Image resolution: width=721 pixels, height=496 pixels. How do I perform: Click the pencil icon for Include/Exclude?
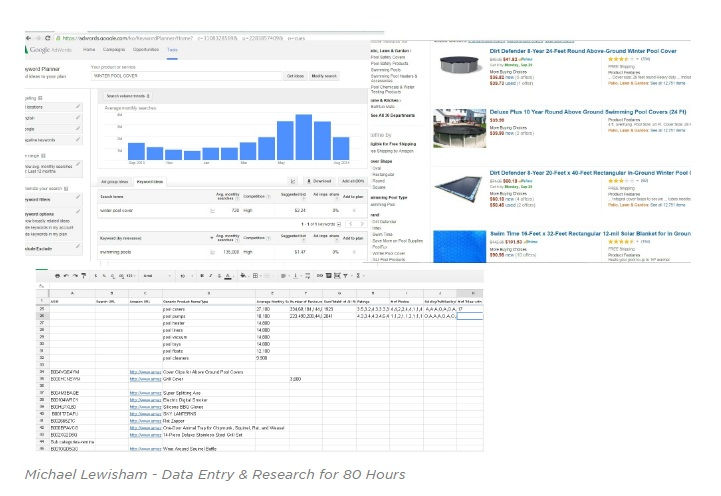coord(78,246)
